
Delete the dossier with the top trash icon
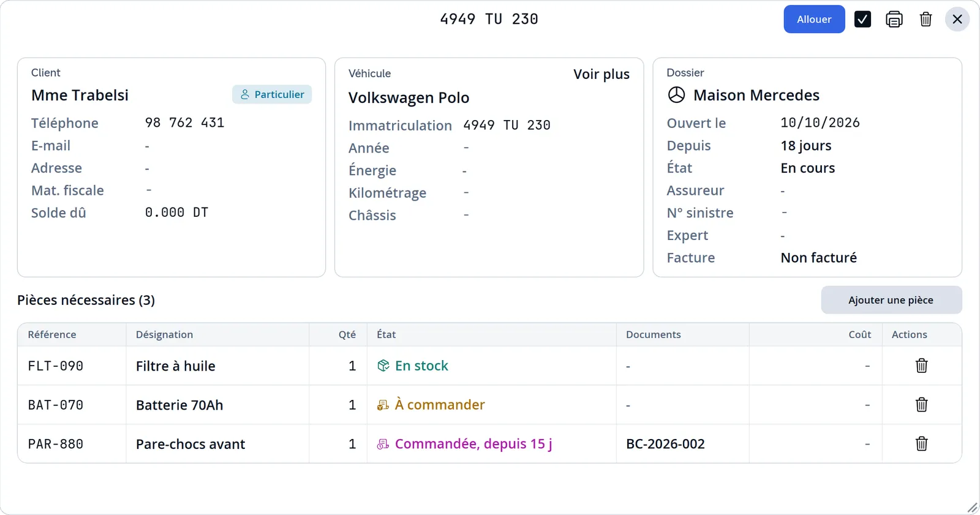(925, 20)
